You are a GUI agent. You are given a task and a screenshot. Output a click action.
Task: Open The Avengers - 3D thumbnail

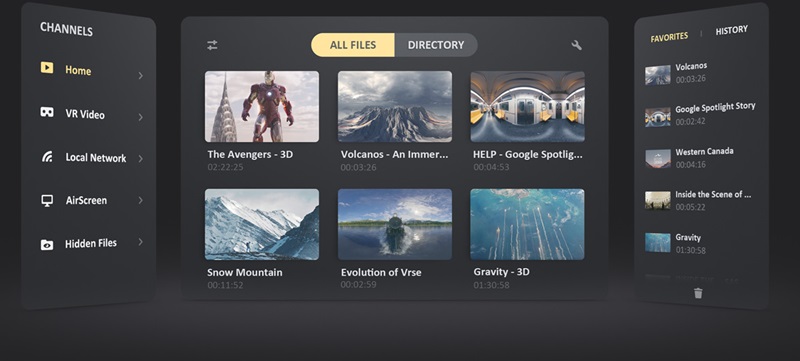tap(262, 106)
